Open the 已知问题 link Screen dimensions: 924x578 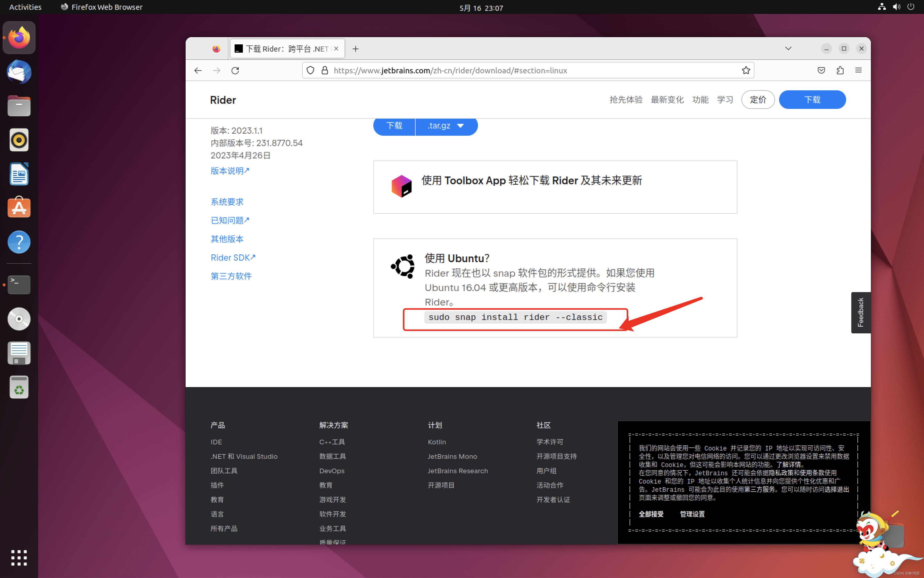pos(230,221)
